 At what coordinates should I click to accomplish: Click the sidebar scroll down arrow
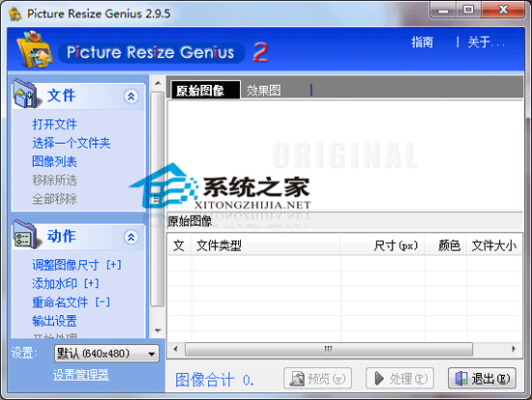(158, 330)
